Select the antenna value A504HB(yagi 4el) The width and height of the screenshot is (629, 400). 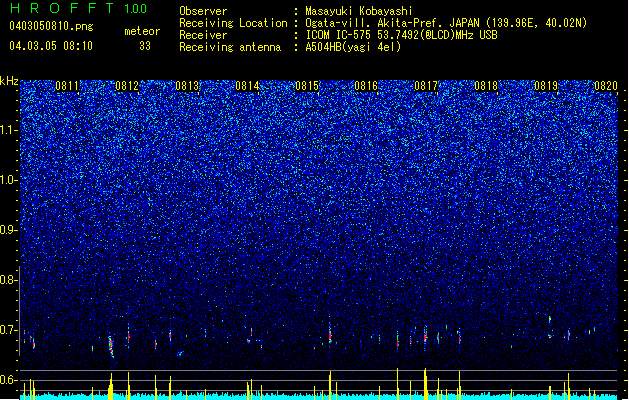click(353, 47)
